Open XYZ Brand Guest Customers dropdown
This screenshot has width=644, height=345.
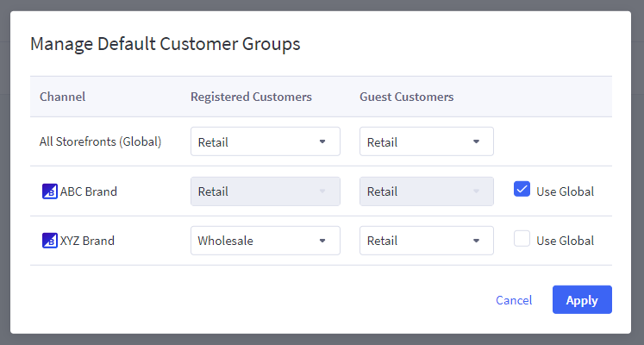(426, 241)
